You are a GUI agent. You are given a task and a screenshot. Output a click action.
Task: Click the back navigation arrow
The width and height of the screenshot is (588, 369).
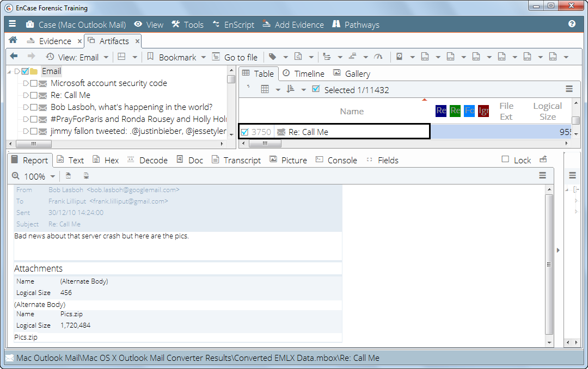(x=13, y=57)
